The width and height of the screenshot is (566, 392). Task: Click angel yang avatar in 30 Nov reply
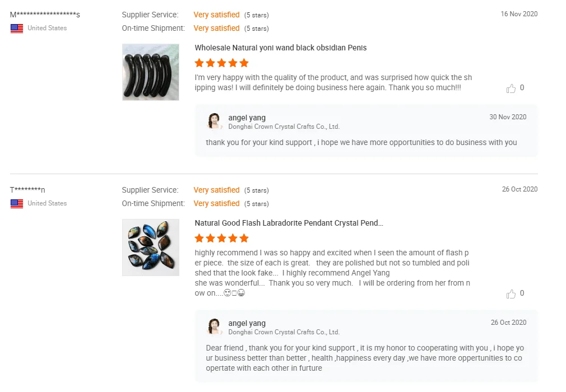point(214,122)
